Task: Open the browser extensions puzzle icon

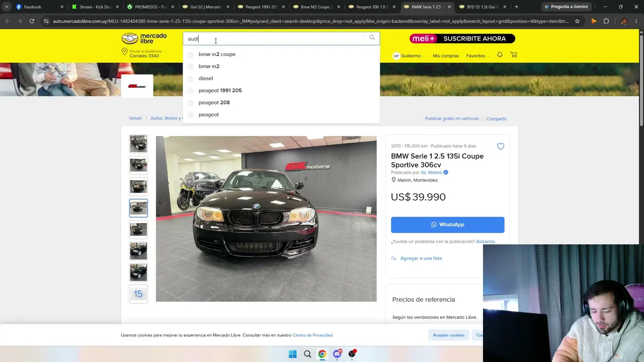Action: [606, 21]
